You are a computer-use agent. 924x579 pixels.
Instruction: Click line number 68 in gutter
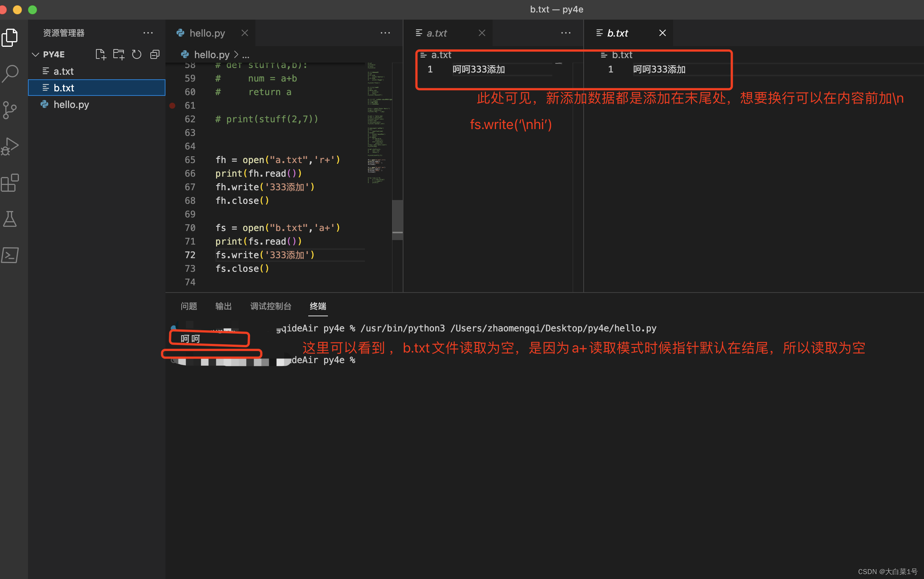pyautogui.click(x=190, y=201)
